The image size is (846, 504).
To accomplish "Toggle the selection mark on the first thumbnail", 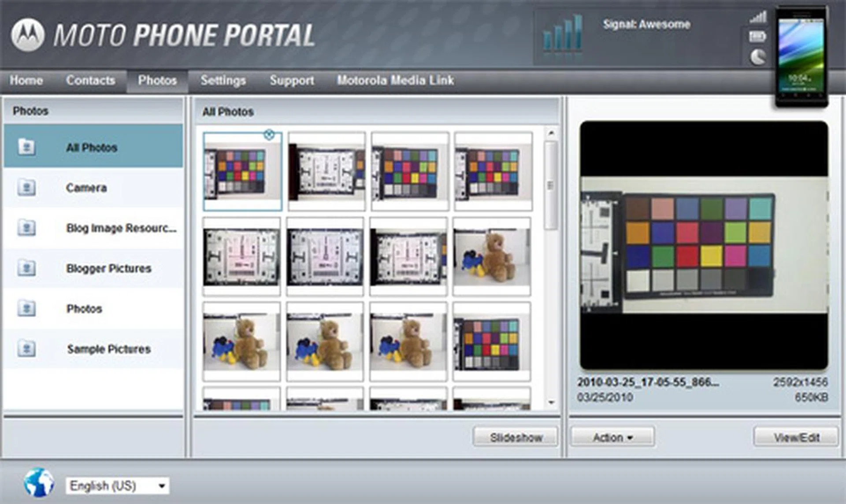I will pyautogui.click(x=269, y=135).
